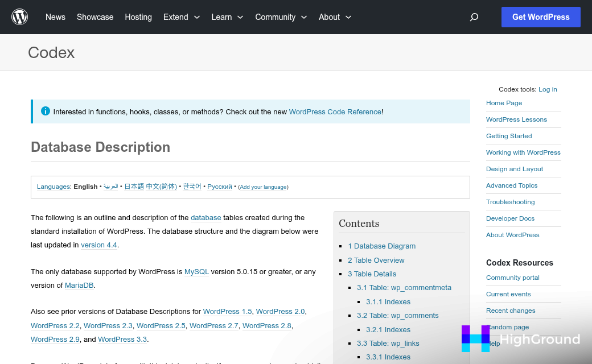Open Random page under Codex Resources
Viewport: 592px width, 364px height.
[507, 327]
